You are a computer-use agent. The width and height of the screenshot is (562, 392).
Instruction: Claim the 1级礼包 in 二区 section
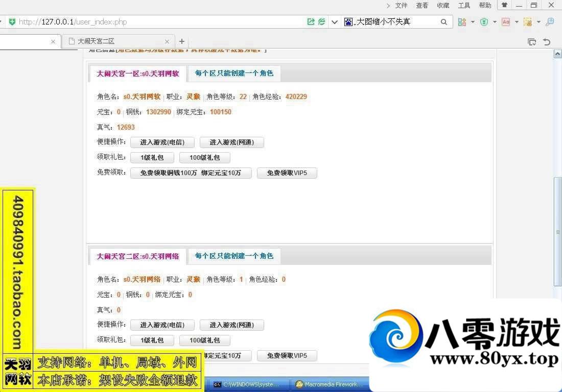tap(152, 340)
